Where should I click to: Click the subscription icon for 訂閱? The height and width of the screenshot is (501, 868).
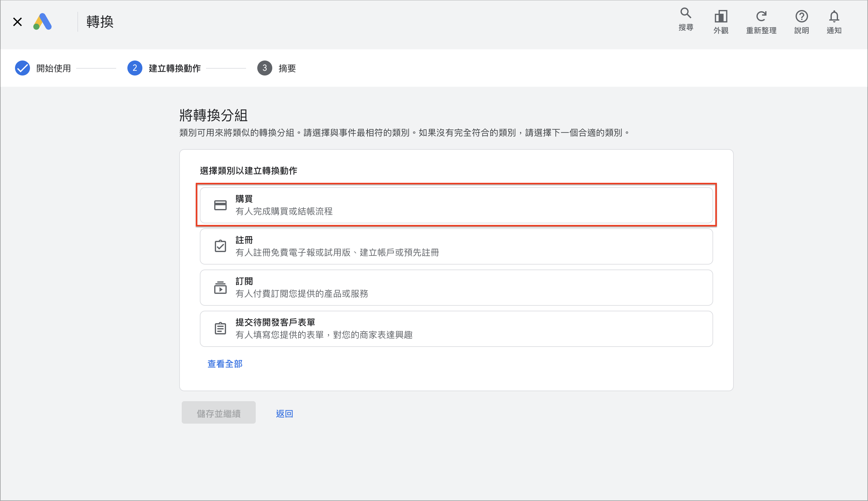[220, 287]
